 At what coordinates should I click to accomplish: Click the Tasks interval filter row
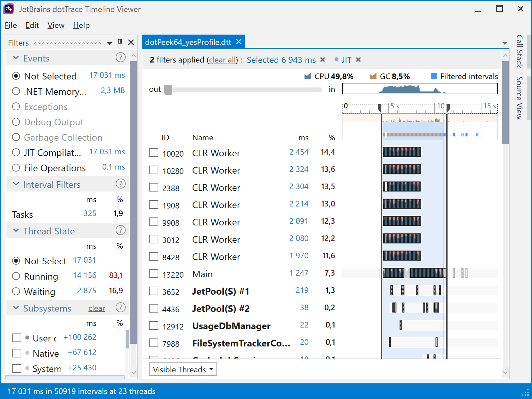(67, 214)
